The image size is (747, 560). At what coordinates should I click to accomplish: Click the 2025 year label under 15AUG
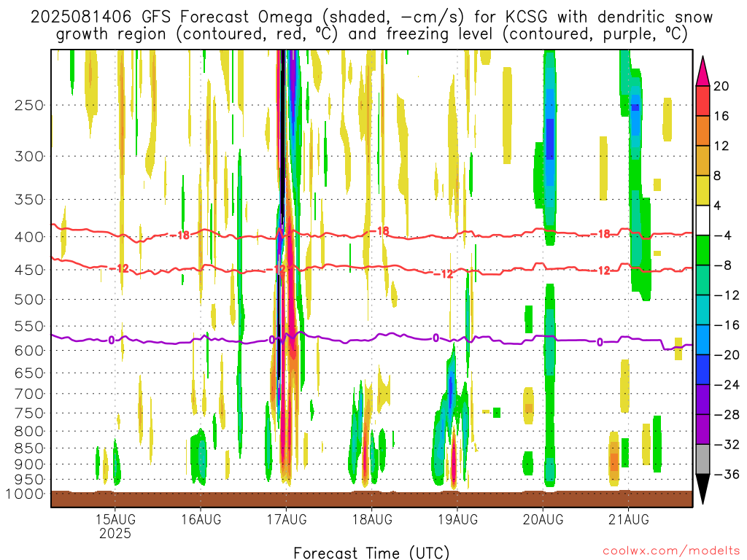click(x=115, y=533)
